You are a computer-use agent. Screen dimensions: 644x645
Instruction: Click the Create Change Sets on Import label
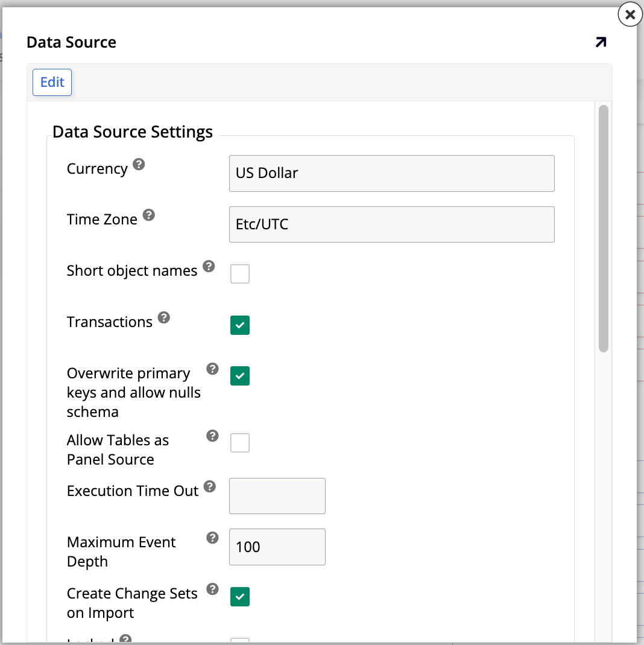pos(132,603)
